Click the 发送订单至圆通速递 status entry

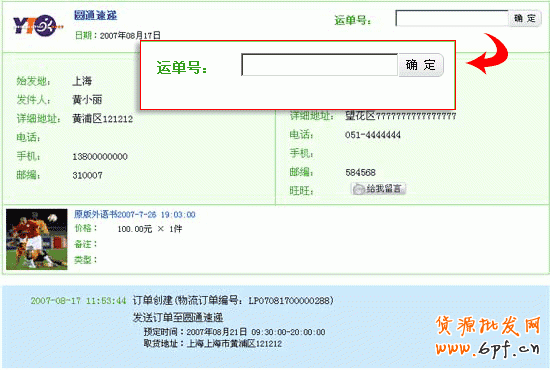[x=178, y=318]
